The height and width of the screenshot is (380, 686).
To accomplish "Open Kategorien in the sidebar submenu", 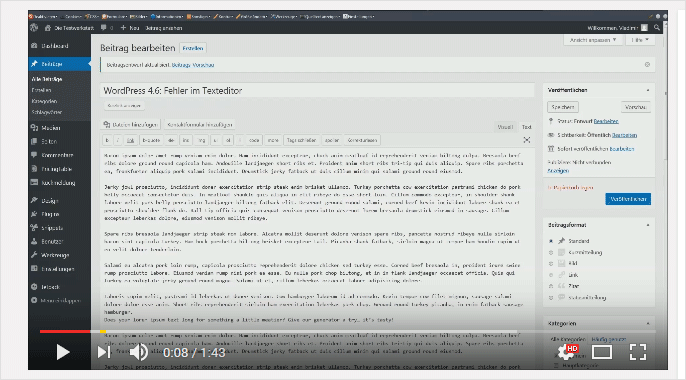I will (44, 101).
